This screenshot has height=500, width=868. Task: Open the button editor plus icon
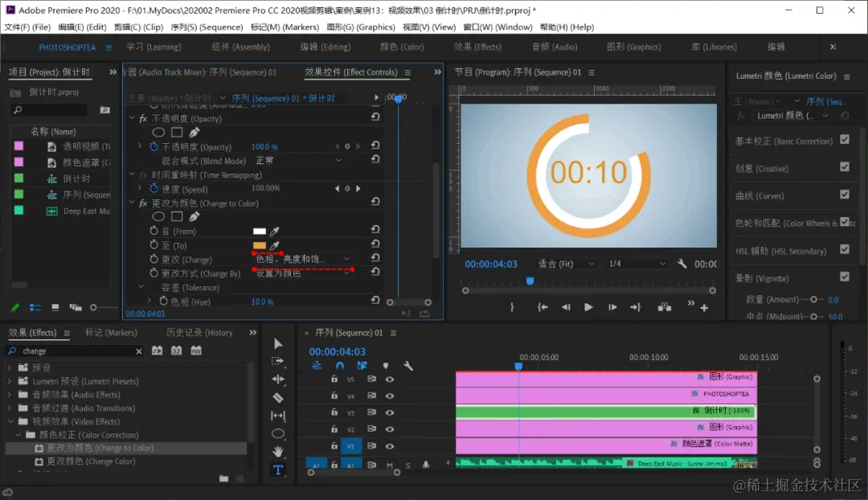click(x=704, y=308)
